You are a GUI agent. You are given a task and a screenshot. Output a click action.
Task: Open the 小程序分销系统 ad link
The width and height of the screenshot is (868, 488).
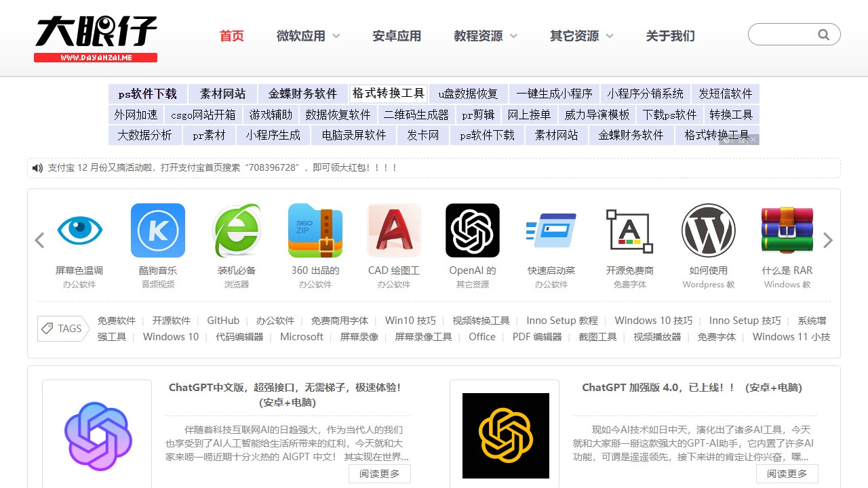(646, 94)
